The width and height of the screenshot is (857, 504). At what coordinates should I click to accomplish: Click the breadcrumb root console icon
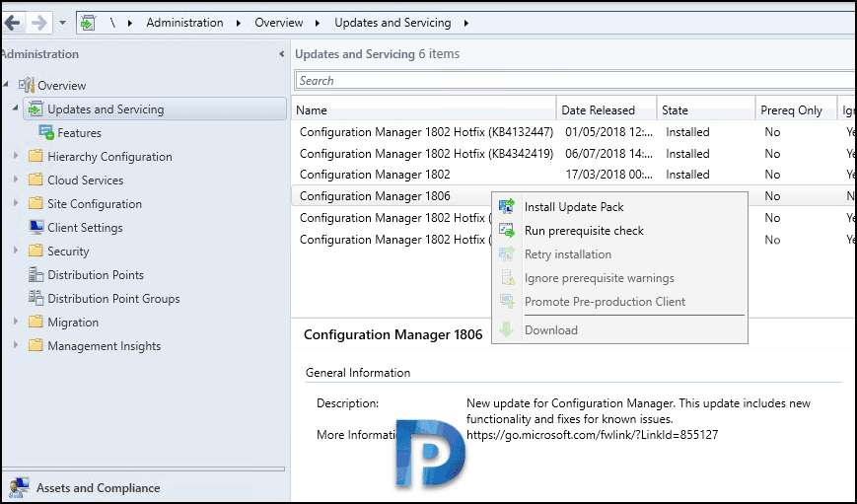click(x=88, y=23)
